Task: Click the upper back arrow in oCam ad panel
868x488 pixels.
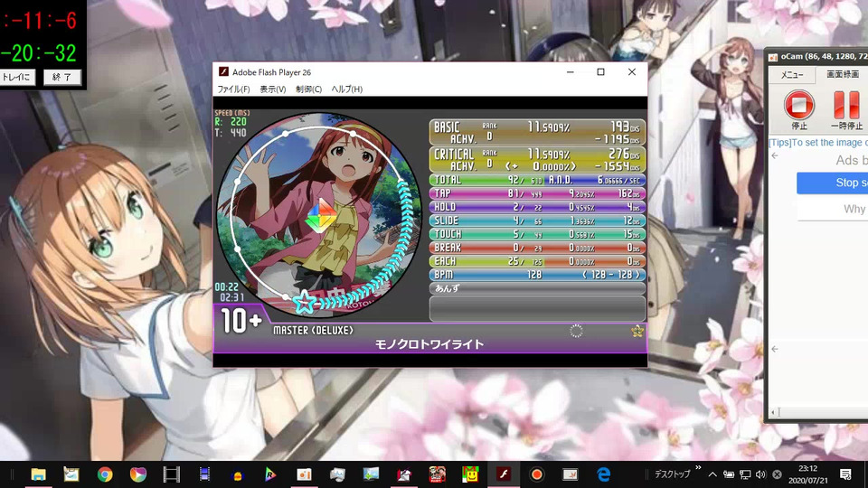Action: [x=775, y=156]
